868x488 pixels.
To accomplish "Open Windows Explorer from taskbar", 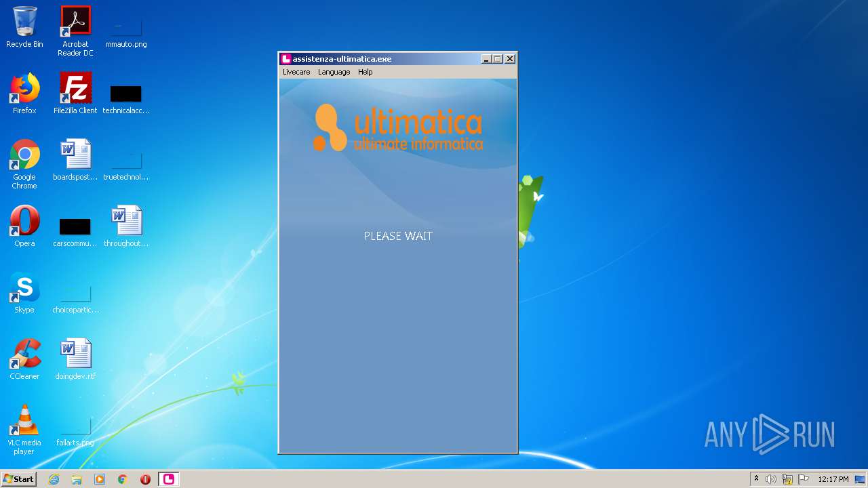I will tap(77, 479).
